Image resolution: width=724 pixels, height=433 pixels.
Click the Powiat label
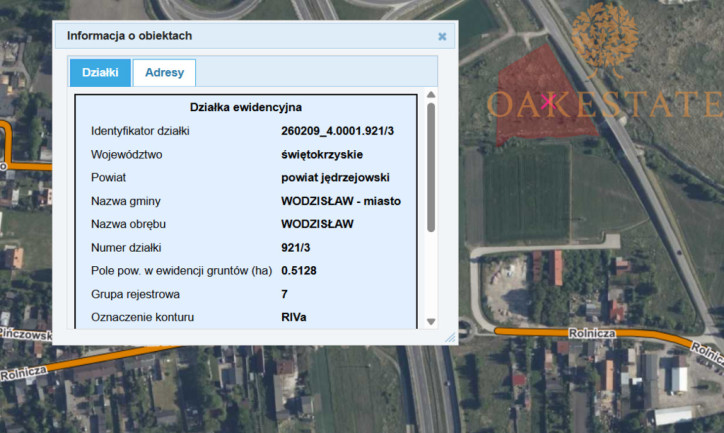click(108, 178)
